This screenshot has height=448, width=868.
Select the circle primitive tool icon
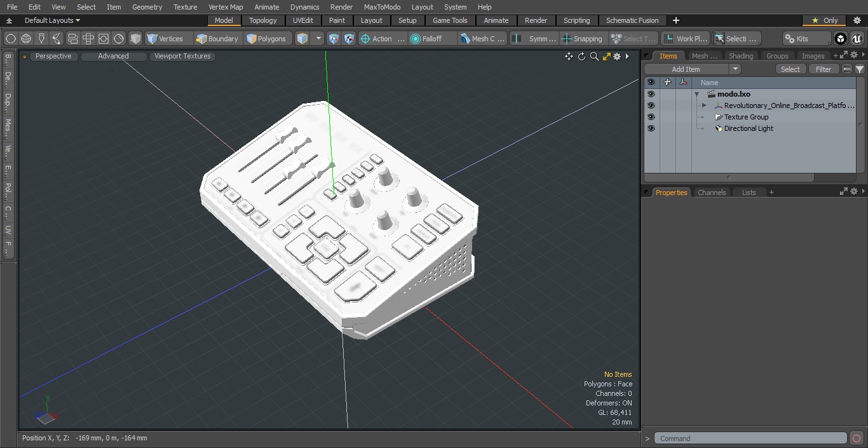pos(11,39)
